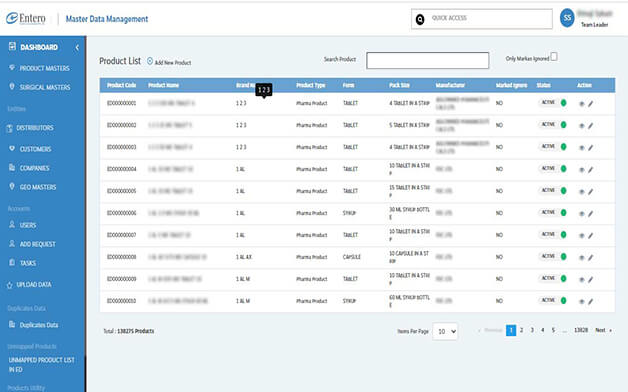Open Add Request page
The width and height of the screenshot is (628, 392).
tap(38, 244)
